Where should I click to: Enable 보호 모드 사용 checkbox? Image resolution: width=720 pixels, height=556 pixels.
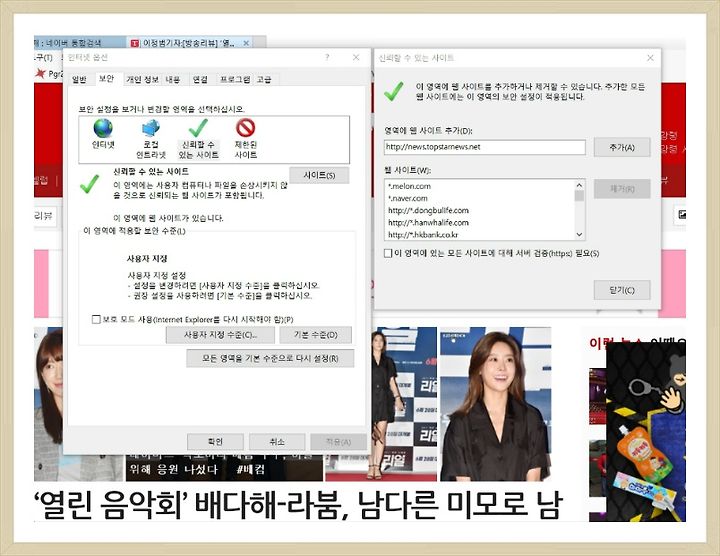tap(96, 319)
